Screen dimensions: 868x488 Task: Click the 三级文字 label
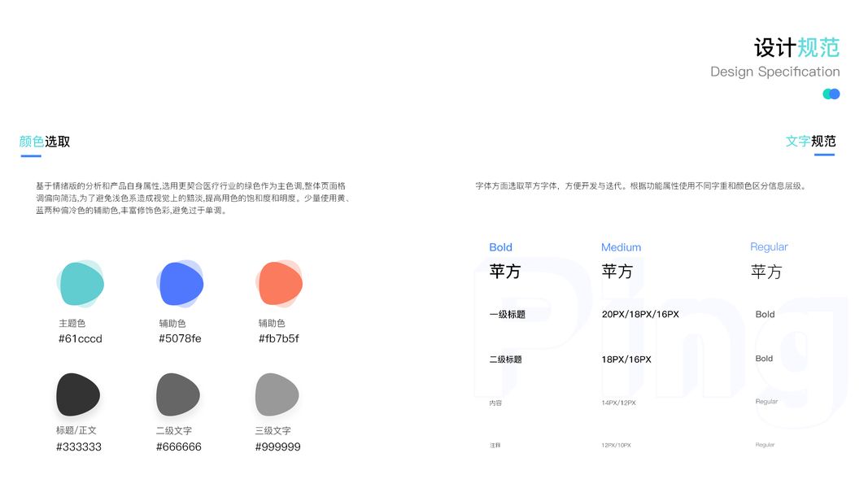coord(273,430)
